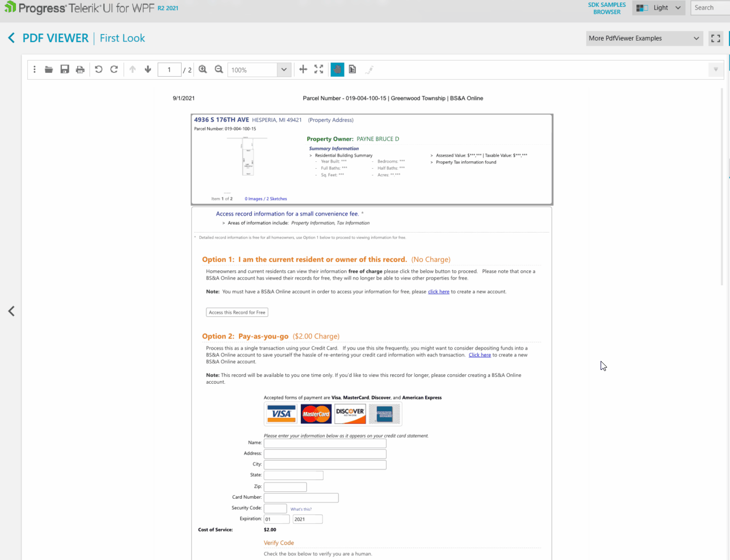
Task: Click the owner name 'PAYNE BRUCE D'
Action: coord(378,139)
